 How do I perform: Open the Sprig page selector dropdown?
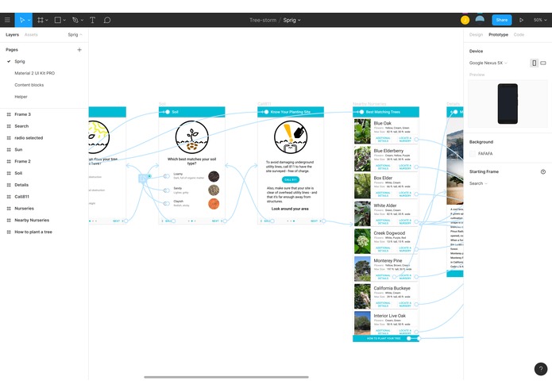pyautogui.click(x=75, y=35)
